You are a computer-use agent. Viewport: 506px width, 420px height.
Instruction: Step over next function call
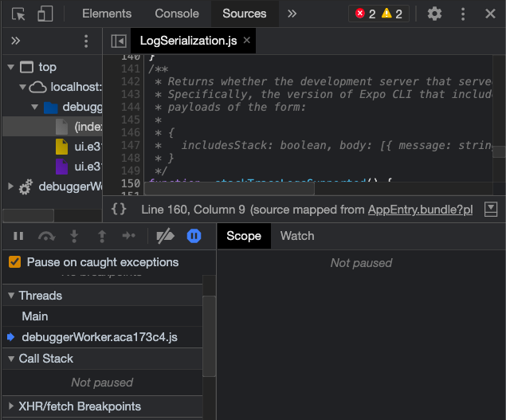point(46,236)
